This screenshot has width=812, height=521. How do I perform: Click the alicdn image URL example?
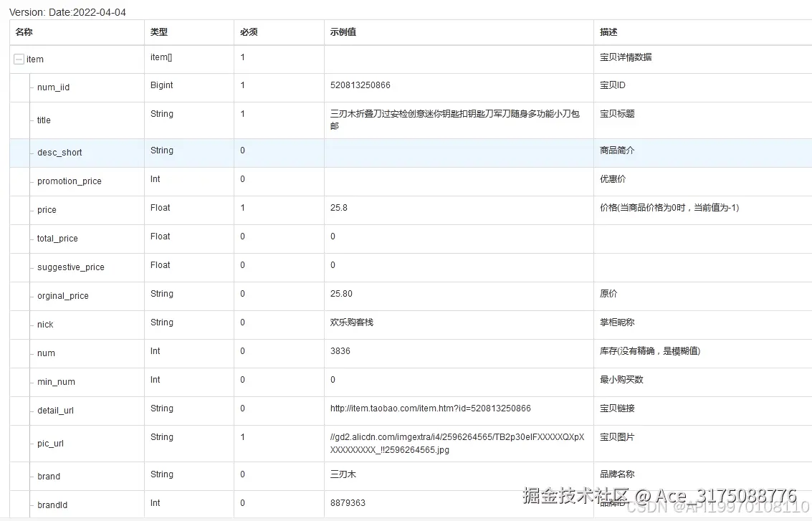click(x=457, y=444)
